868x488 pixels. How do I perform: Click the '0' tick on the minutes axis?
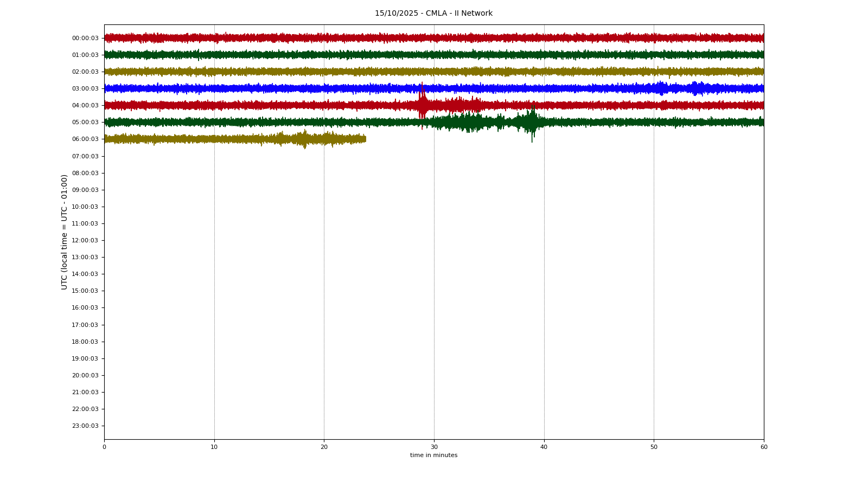click(104, 447)
